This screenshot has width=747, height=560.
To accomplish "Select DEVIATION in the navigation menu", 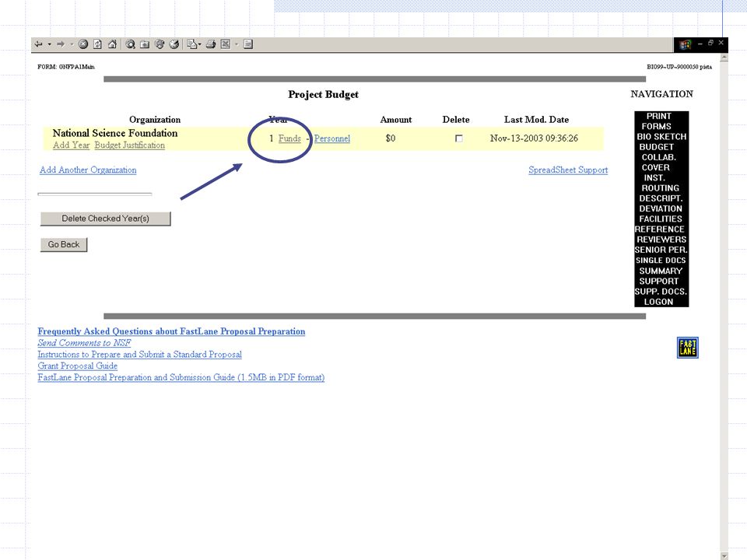I will (x=661, y=208).
